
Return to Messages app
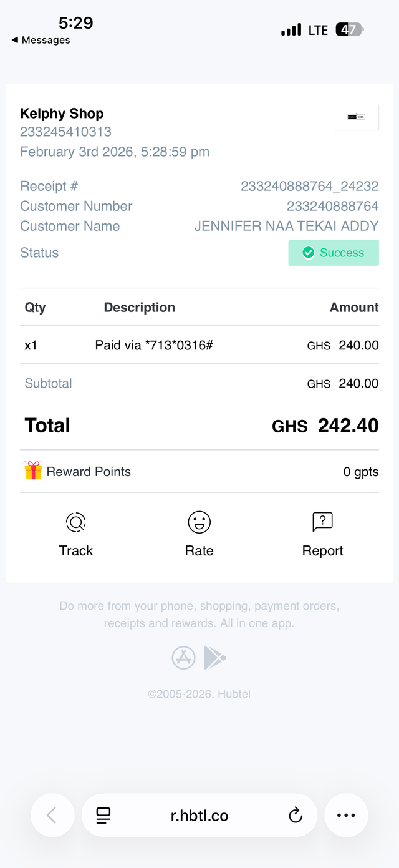41,40
